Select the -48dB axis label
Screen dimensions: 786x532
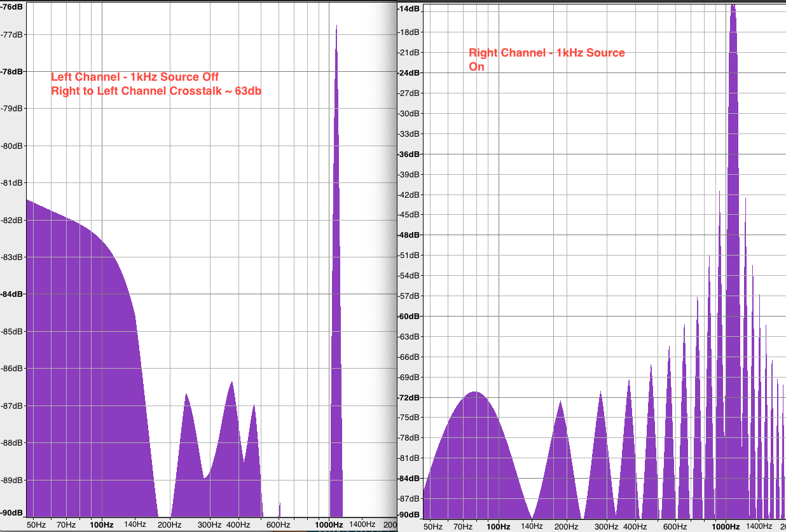click(408, 235)
